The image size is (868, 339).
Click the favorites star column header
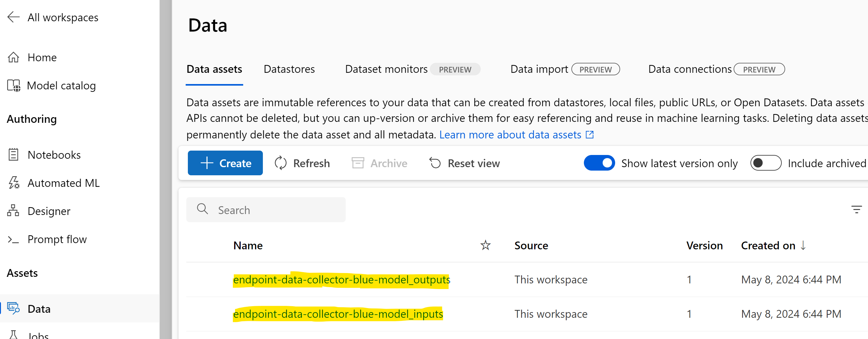[x=485, y=245]
